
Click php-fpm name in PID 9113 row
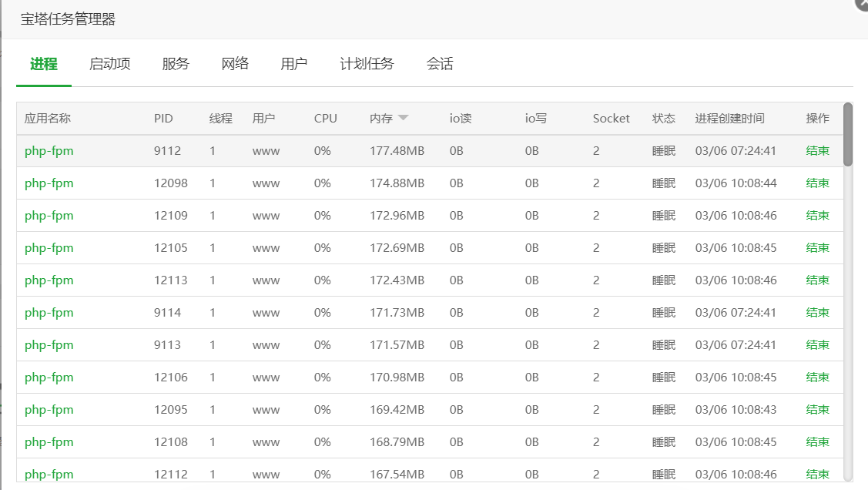[49, 345]
